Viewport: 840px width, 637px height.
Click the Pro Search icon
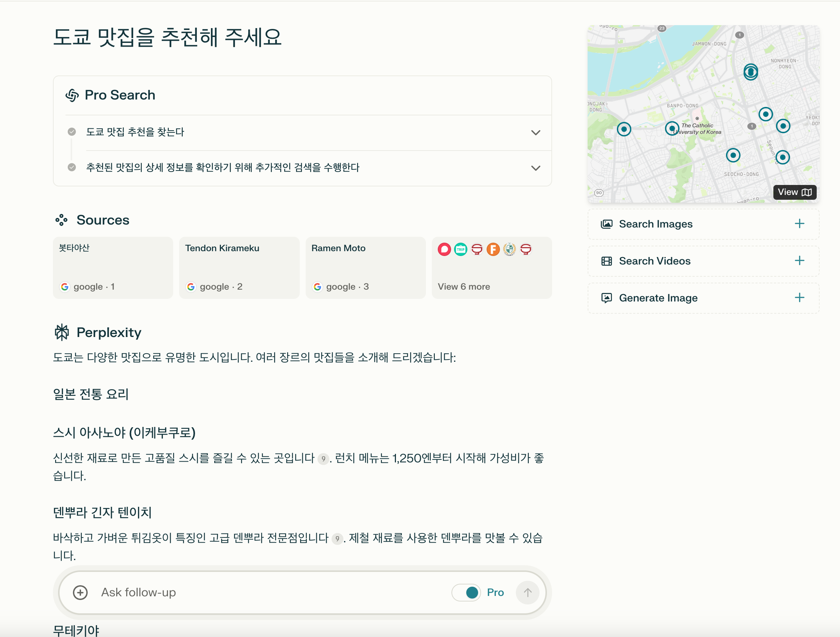[x=72, y=95]
